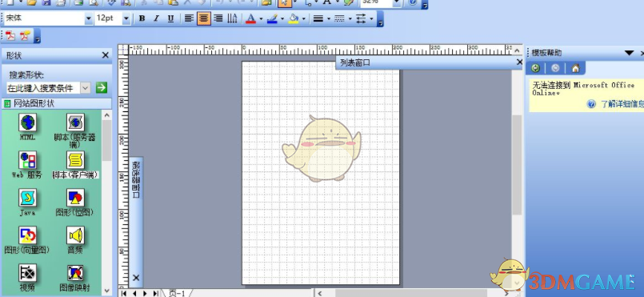Screen dimensions: 644x297
Task: Click the 筛选器窗口 vertical tab
Action: (x=136, y=180)
